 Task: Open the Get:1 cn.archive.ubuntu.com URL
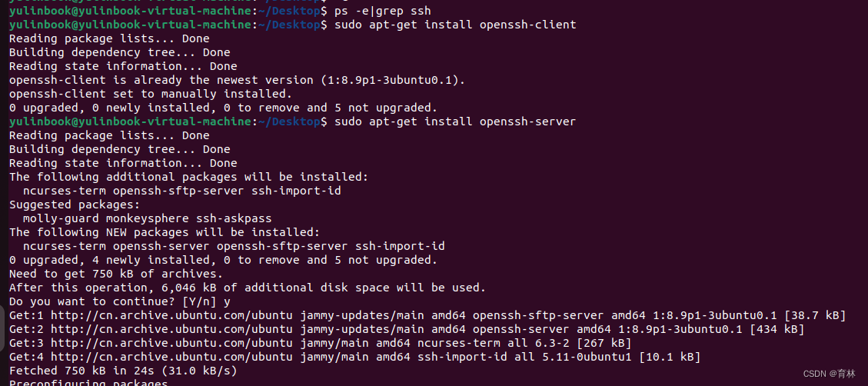(x=171, y=315)
